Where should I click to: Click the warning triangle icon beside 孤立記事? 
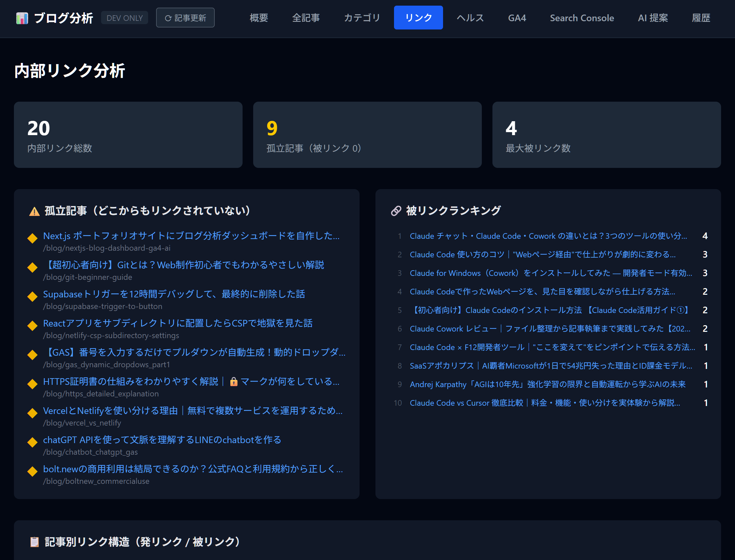(x=34, y=211)
